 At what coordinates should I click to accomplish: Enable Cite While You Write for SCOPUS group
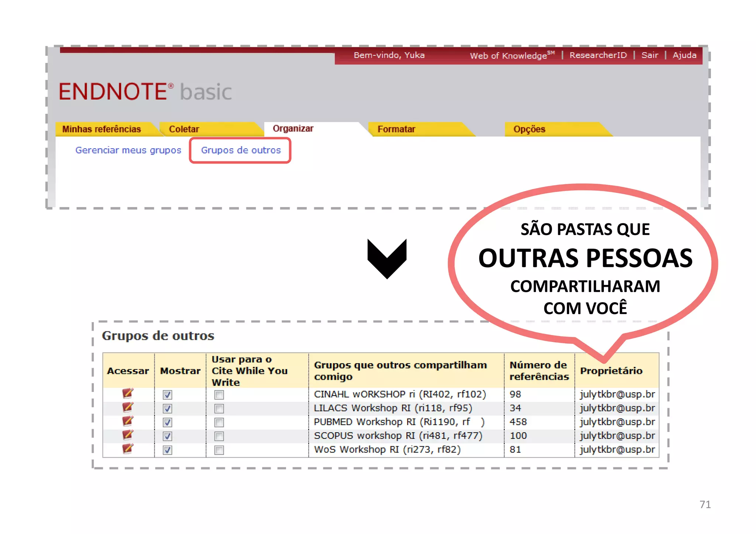[219, 436]
